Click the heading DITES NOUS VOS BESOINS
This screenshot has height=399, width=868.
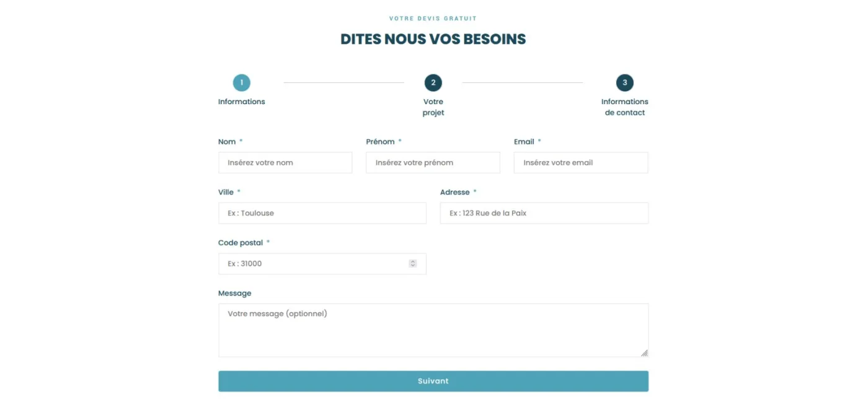(433, 39)
